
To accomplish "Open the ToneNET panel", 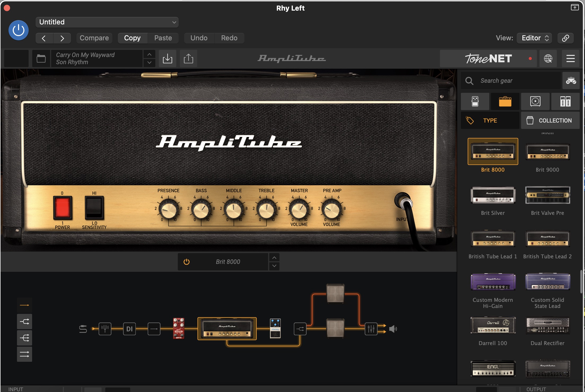I will [x=488, y=58].
